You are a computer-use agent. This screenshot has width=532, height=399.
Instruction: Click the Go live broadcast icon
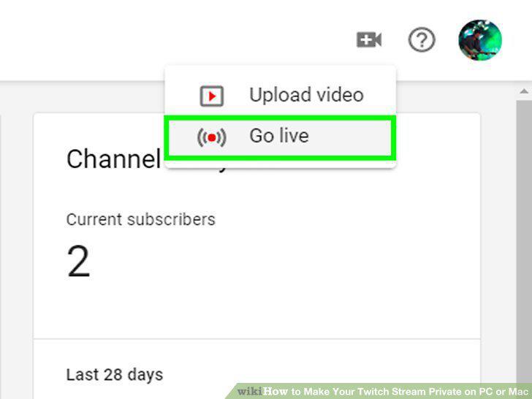click(x=211, y=137)
